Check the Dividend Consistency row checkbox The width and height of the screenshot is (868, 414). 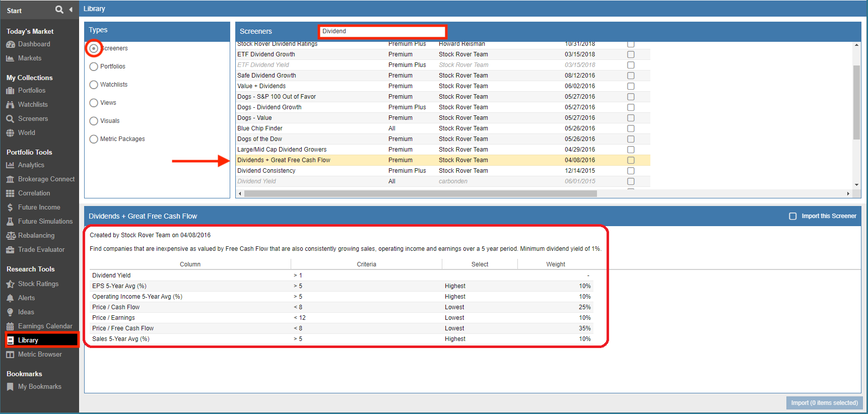(631, 171)
